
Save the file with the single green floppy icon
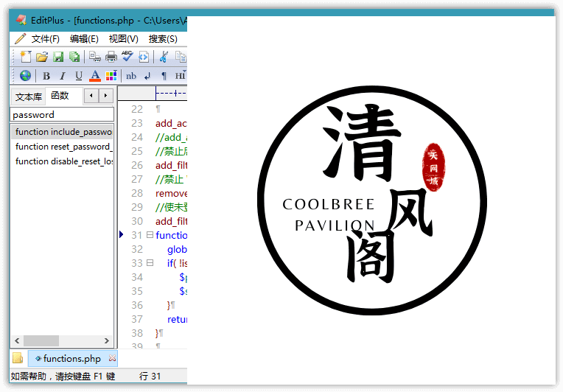(58, 57)
